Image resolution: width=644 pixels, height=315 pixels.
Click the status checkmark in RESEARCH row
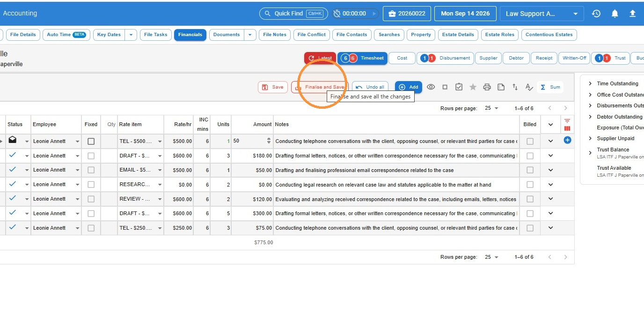point(13,184)
